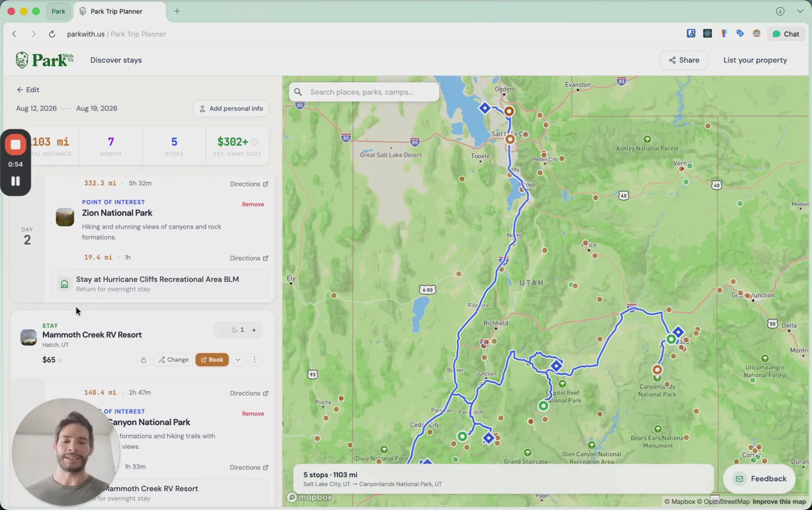Remove Zion National Park stop
Viewport: 812px width, 510px height.
(x=253, y=204)
